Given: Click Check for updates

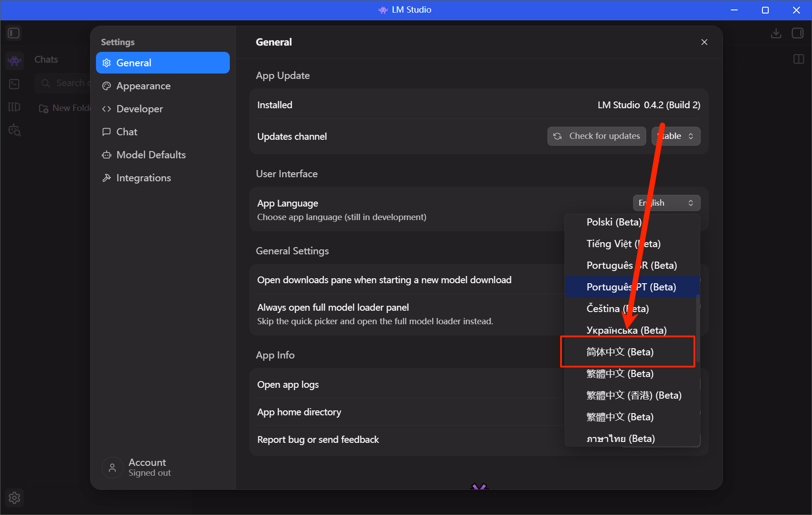Looking at the screenshot, I should pyautogui.click(x=597, y=136).
